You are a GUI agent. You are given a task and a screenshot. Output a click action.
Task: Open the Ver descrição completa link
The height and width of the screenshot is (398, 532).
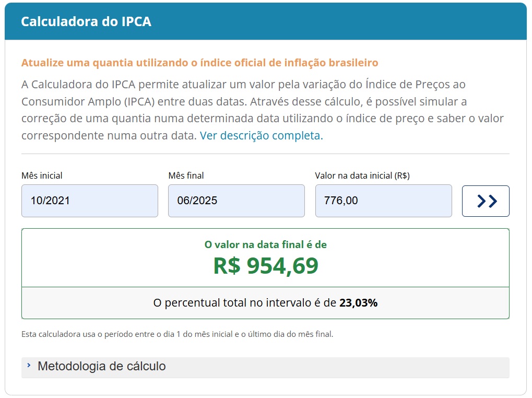pos(261,135)
